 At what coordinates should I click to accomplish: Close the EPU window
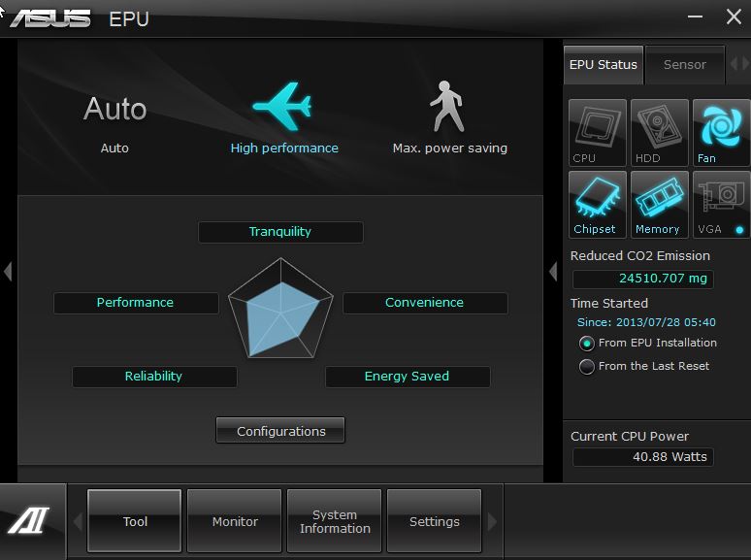(734, 17)
